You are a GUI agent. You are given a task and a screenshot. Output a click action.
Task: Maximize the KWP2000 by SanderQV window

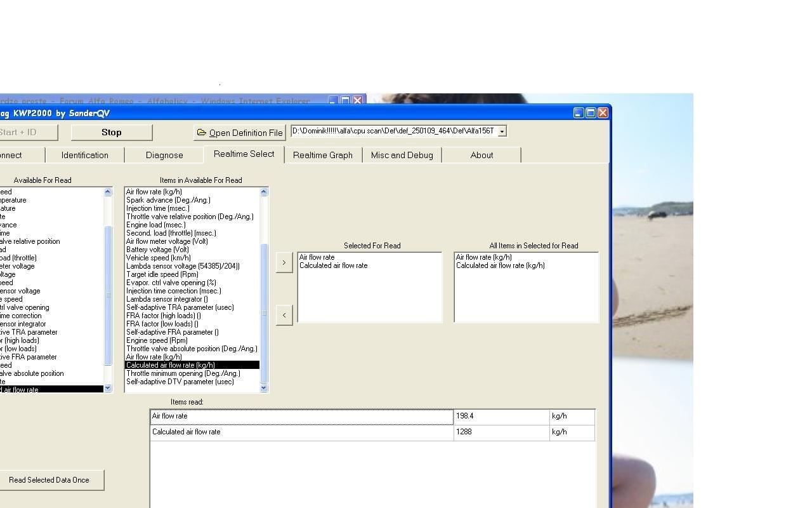591,112
